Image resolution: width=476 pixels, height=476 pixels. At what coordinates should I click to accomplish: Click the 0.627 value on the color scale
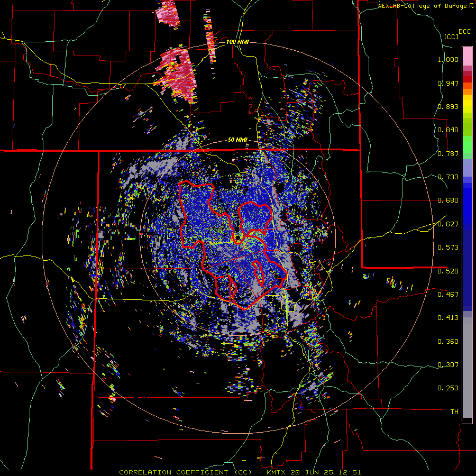(x=448, y=224)
